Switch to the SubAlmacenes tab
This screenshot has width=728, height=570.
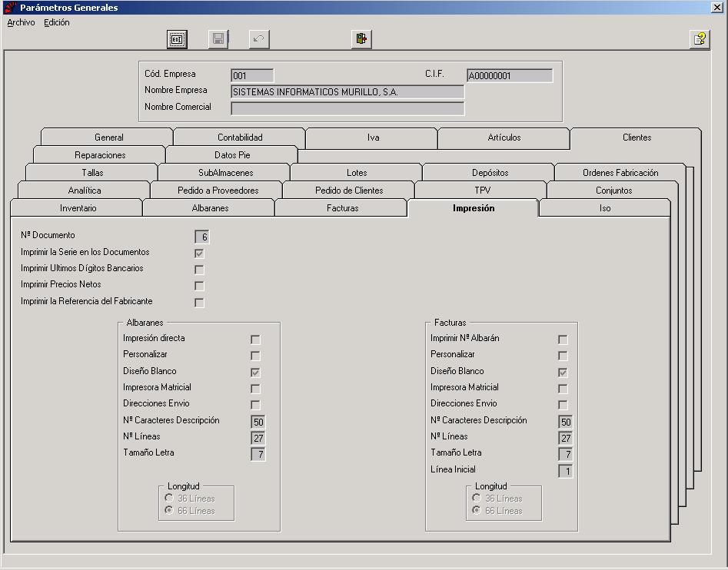click(x=224, y=173)
